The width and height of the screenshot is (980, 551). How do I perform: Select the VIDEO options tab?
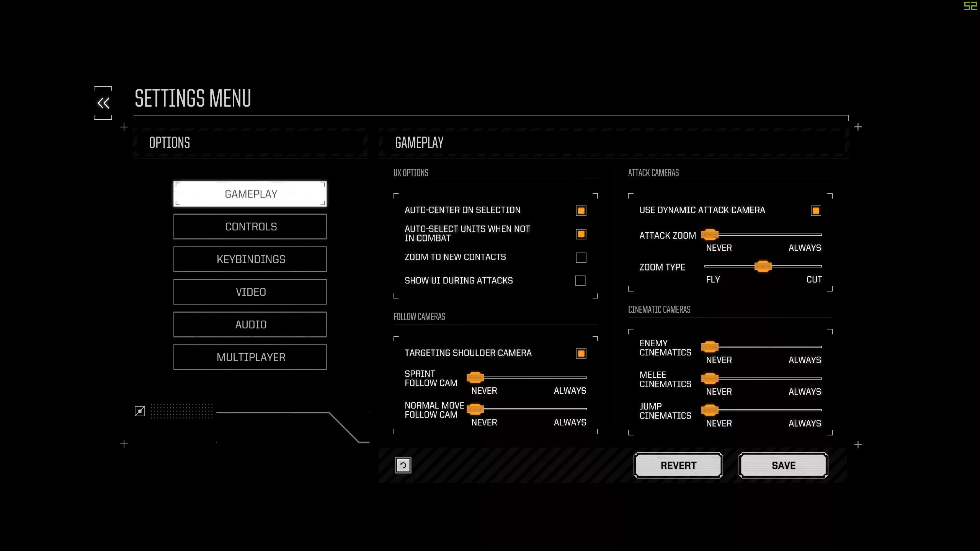(250, 291)
